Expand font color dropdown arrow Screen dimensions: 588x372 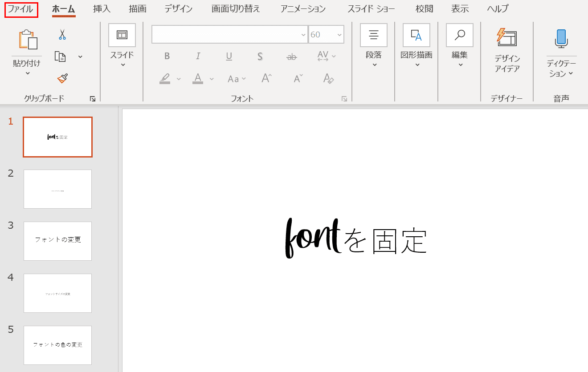[x=212, y=79]
